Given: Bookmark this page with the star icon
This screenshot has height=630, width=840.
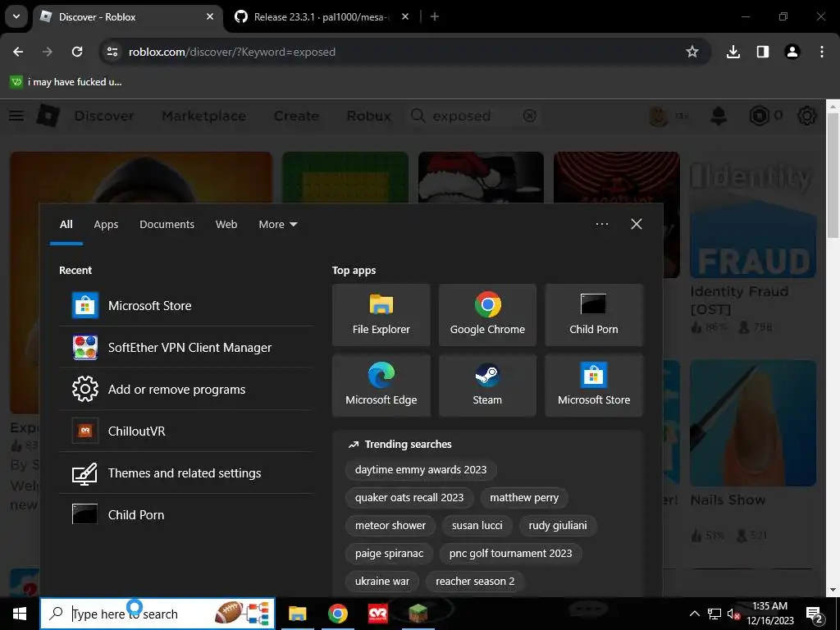Looking at the screenshot, I should click(x=692, y=52).
